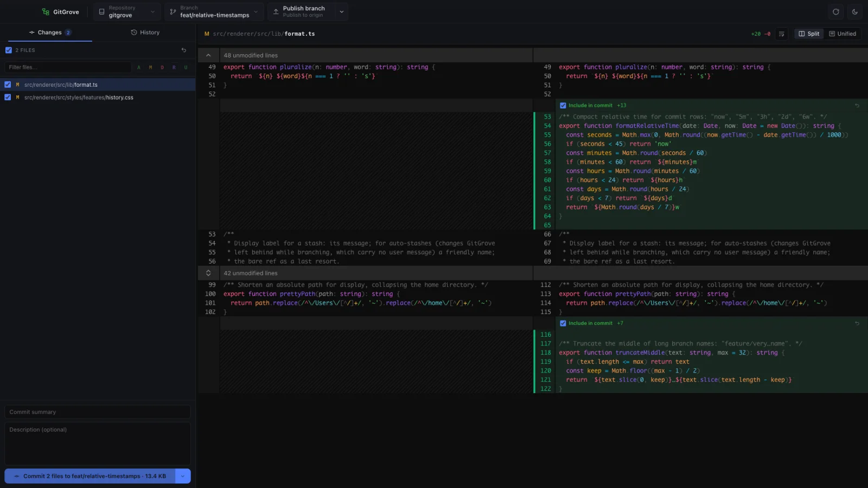The image size is (868, 488).
Task: Uncheck the format.ts file checkbox
Action: click(8, 85)
